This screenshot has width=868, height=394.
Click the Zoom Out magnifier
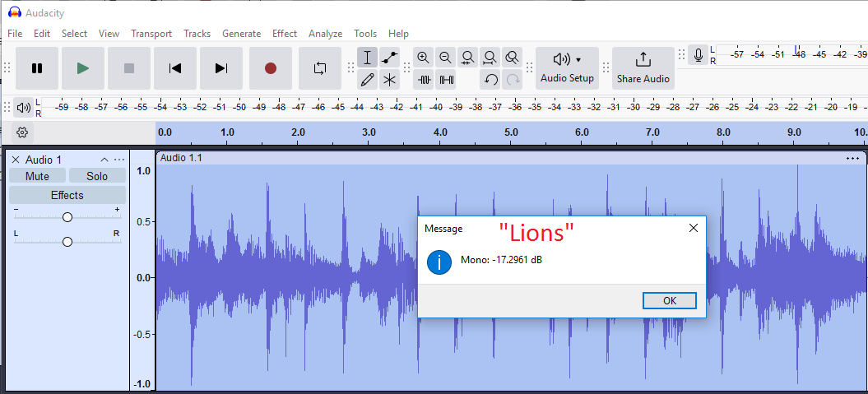click(x=445, y=57)
